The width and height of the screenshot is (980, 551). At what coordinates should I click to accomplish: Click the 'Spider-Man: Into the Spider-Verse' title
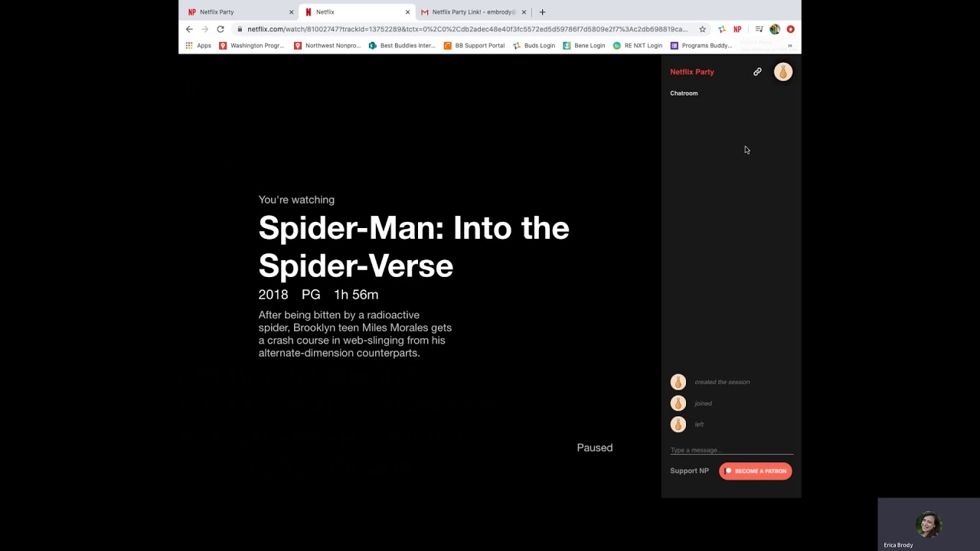[x=413, y=246]
